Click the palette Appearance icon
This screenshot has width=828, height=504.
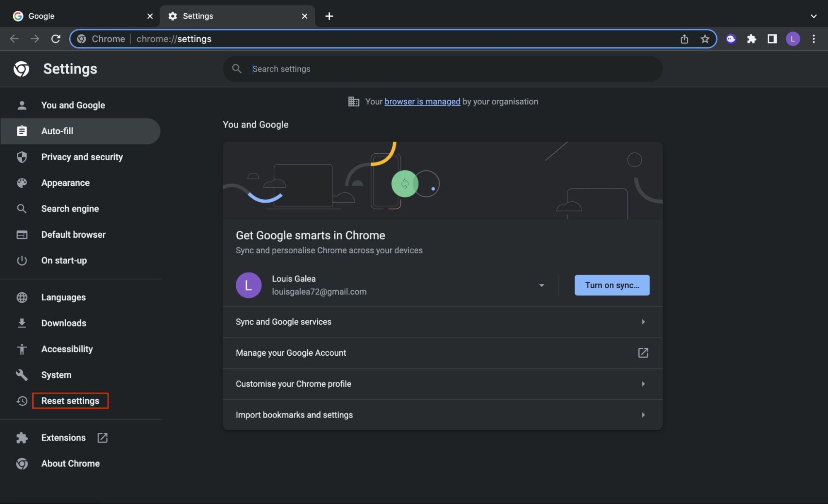(22, 183)
